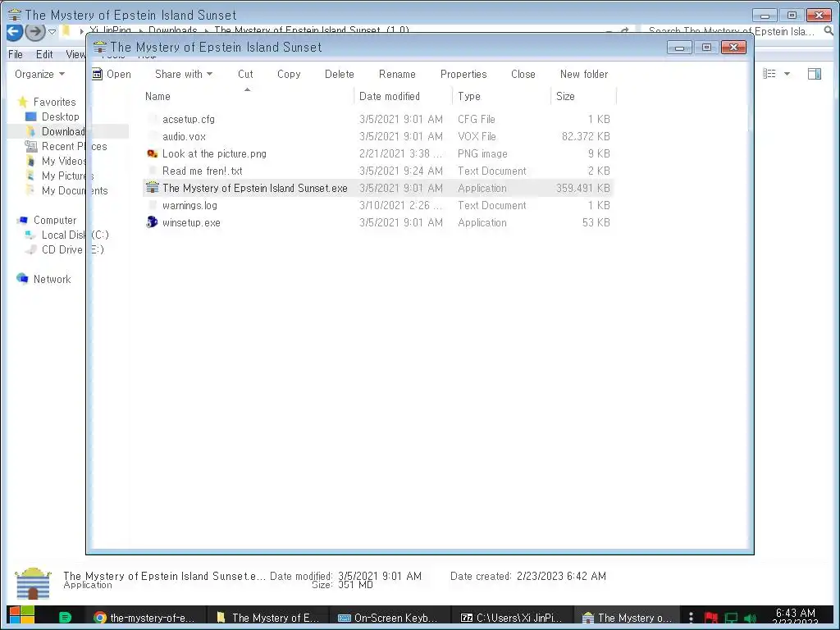
Task: Click the winsetup.exe icon
Action: coord(152,221)
